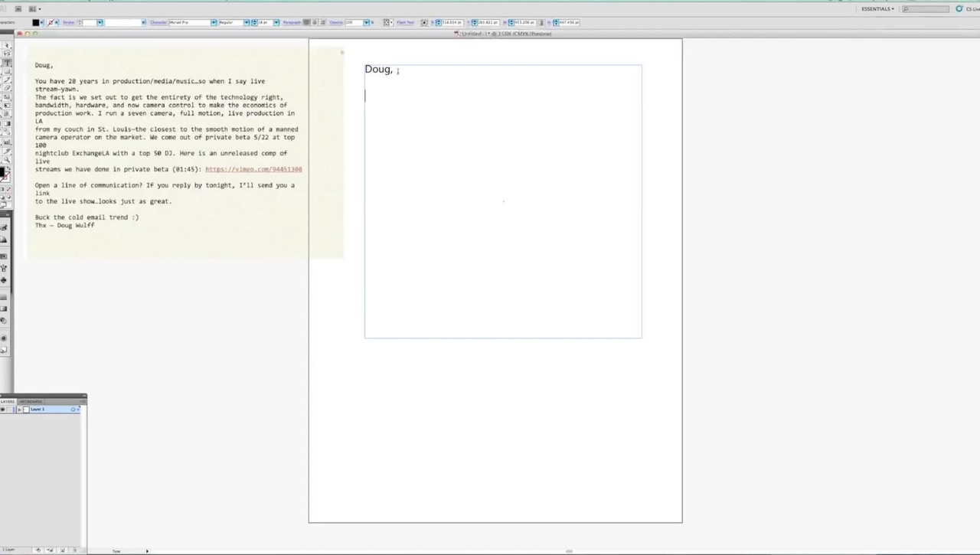Open the Graphic Styles panel icon

[4, 350]
